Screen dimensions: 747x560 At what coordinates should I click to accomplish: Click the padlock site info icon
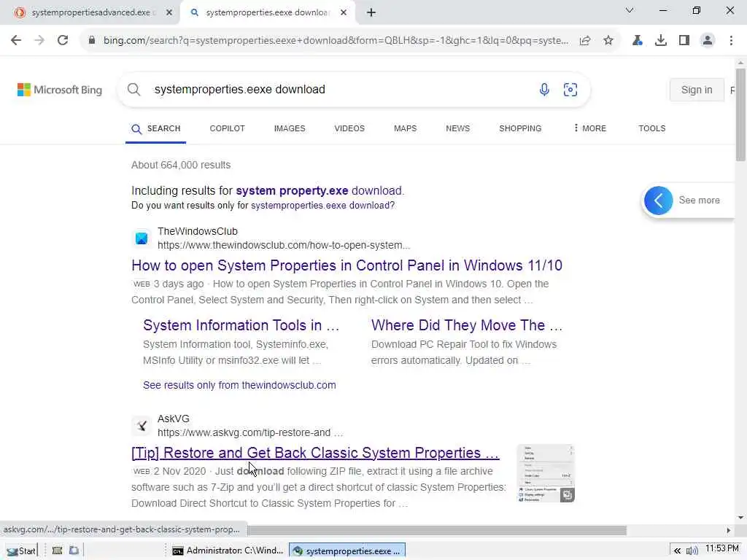[x=91, y=41]
